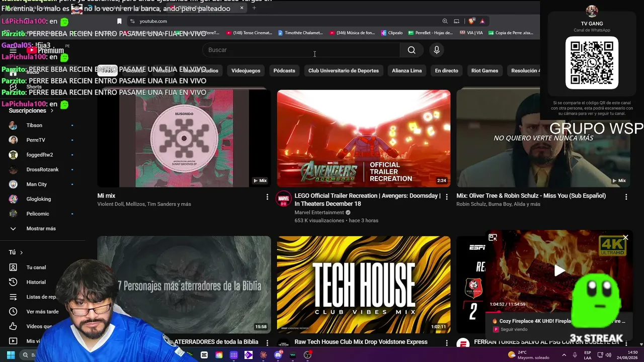644x362 pixels.
Task: Open the CapCut taskbar icon
Action: tap(204, 355)
